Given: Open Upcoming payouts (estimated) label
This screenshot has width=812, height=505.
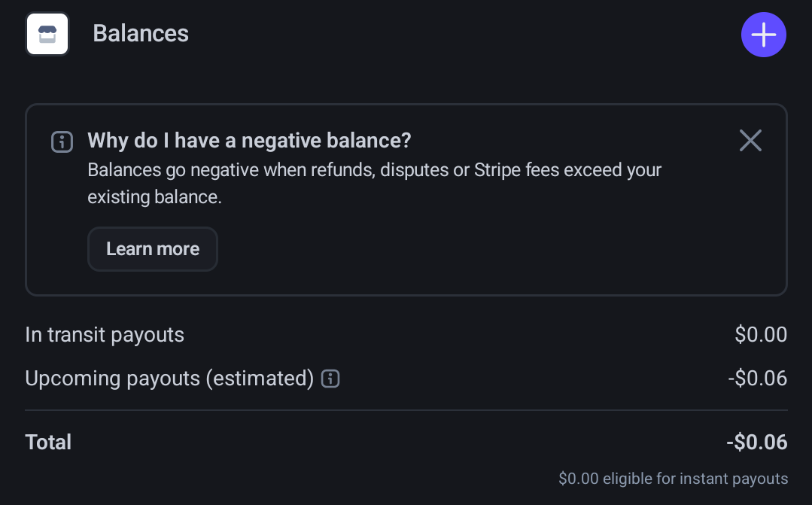Looking at the screenshot, I should tap(169, 379).
